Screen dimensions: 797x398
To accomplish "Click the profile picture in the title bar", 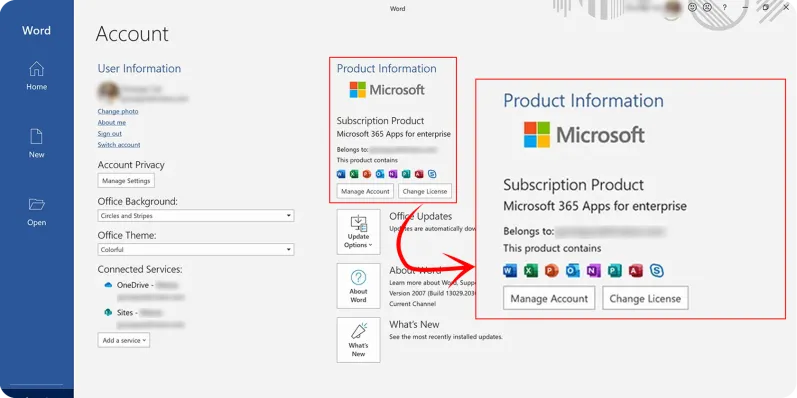I will [x=672, y=9].
